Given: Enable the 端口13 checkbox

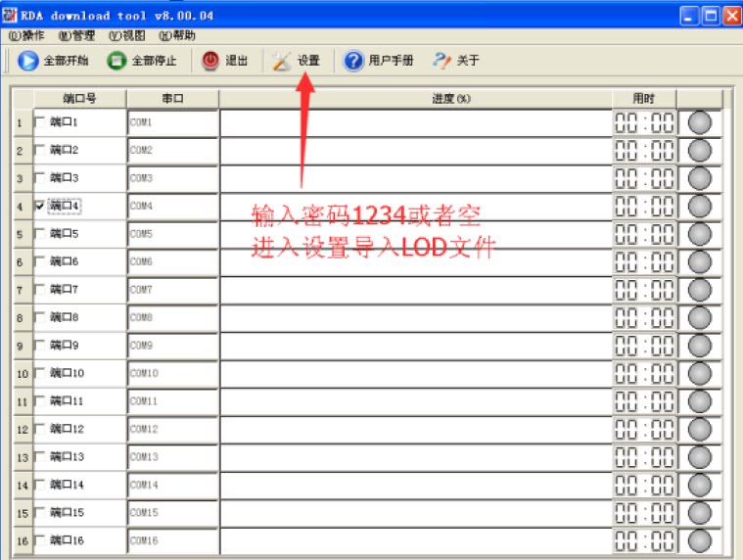Looking at the screenshot, I should (40, 457).
